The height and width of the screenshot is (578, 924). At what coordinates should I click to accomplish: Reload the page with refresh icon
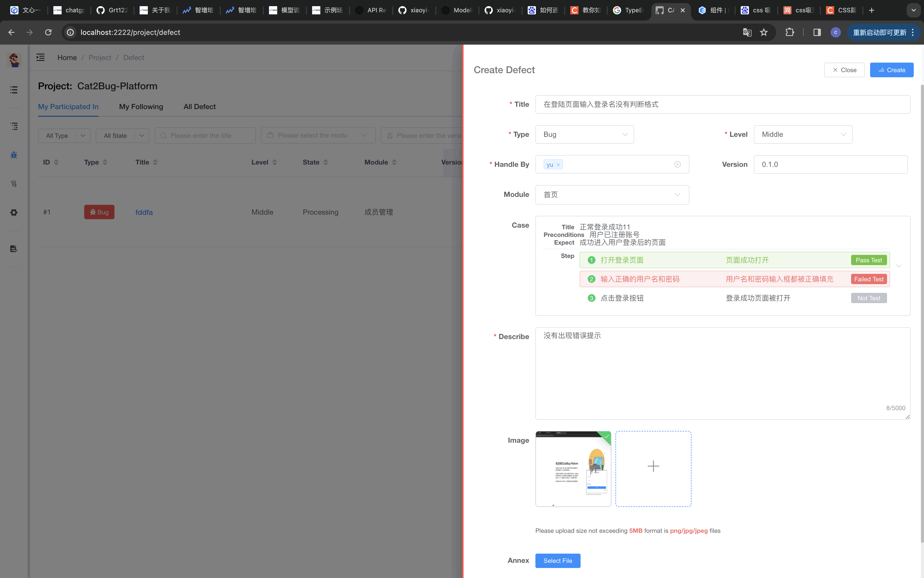(x=48, y=32)
